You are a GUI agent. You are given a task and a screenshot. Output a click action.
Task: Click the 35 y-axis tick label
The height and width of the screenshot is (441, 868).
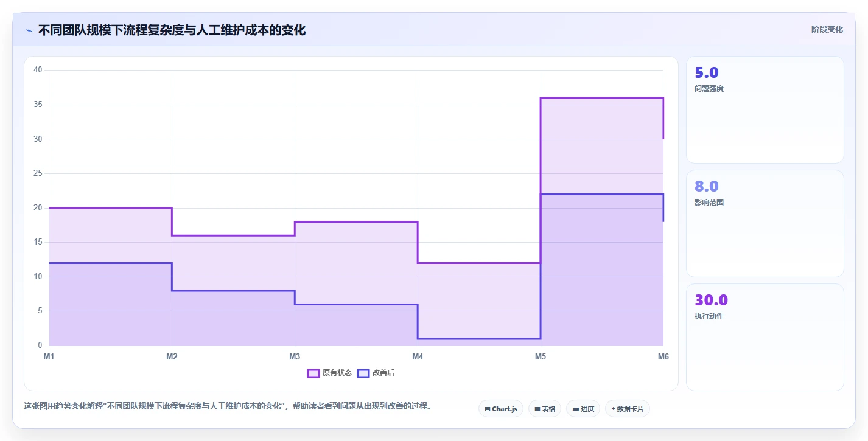pyautogui.click(x=38, y=105)
